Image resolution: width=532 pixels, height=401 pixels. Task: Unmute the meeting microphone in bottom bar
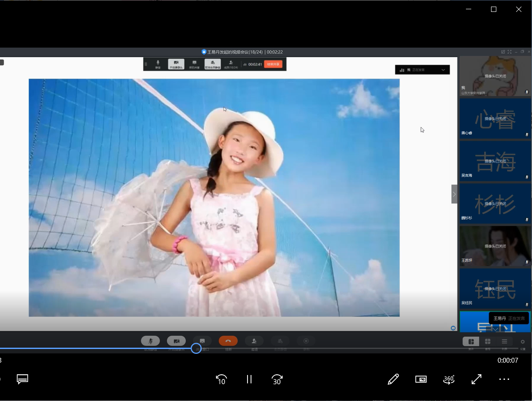click(x=150, y=341)
